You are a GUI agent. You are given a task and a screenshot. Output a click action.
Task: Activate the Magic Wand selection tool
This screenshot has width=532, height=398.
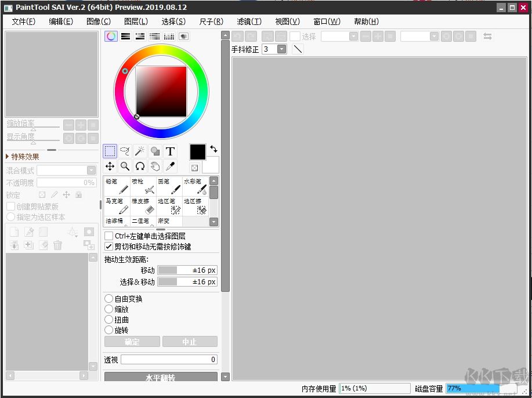click(x=139, y=151)
